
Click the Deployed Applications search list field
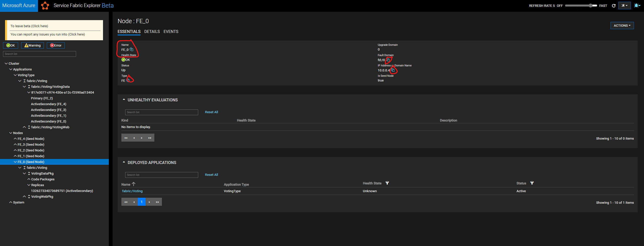tap(161, 175)
